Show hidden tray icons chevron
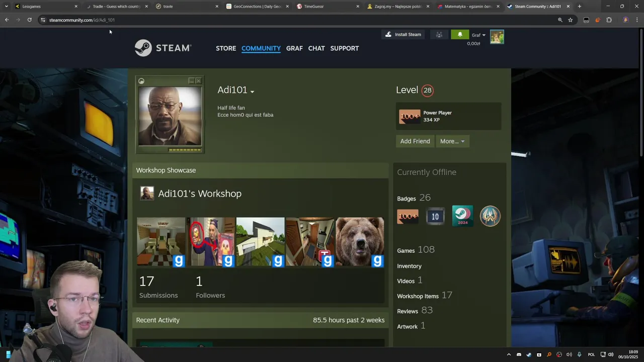 pos(509,354)
